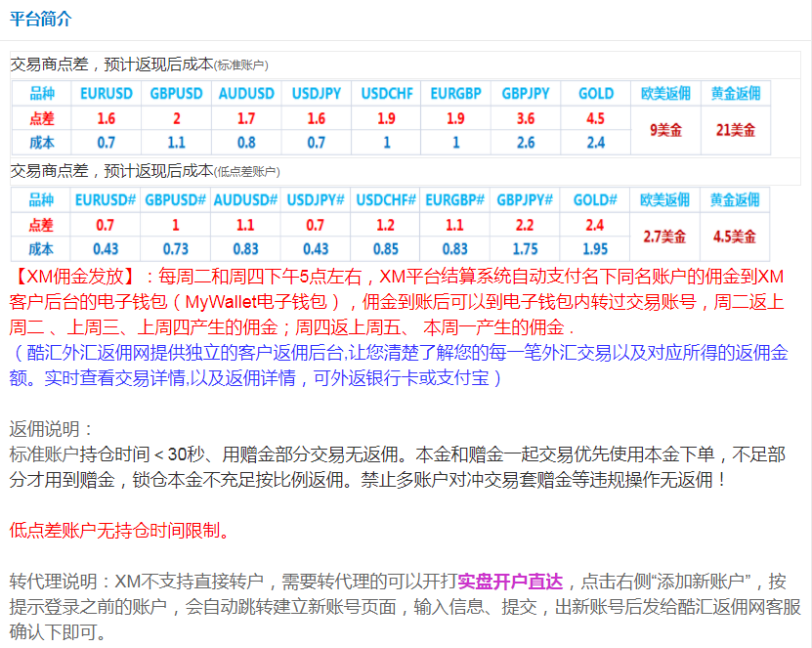Viewport: 812px width, 648px height.
Task: Click the 平台简介 section heading
Action: pos(40,20)
